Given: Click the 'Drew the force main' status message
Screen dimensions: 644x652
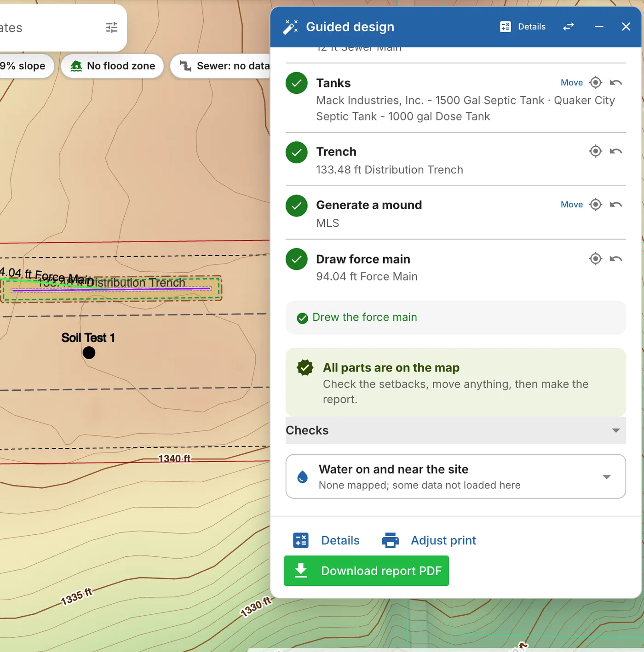Looking at the screenshot, I should (x=455, y=318).
